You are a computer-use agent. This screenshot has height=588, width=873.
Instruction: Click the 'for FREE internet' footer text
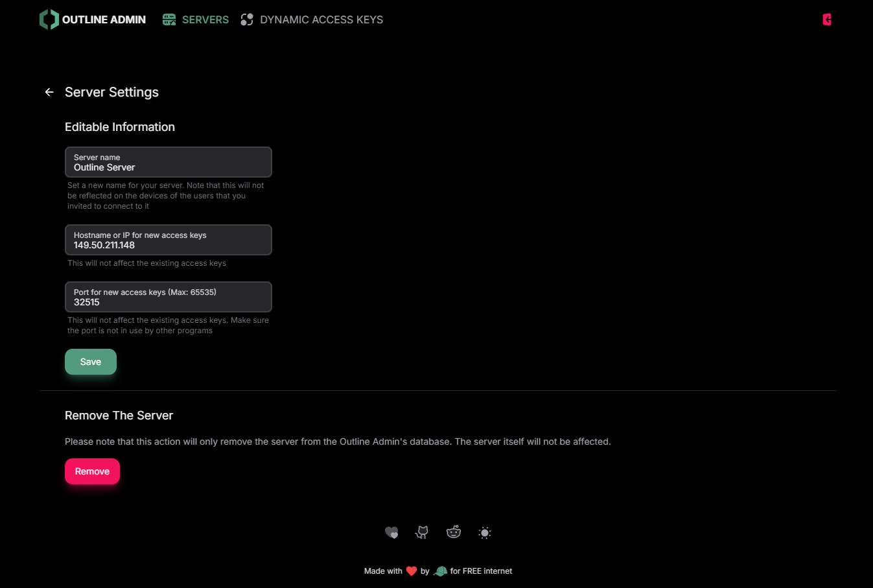[x=482, y=571]
